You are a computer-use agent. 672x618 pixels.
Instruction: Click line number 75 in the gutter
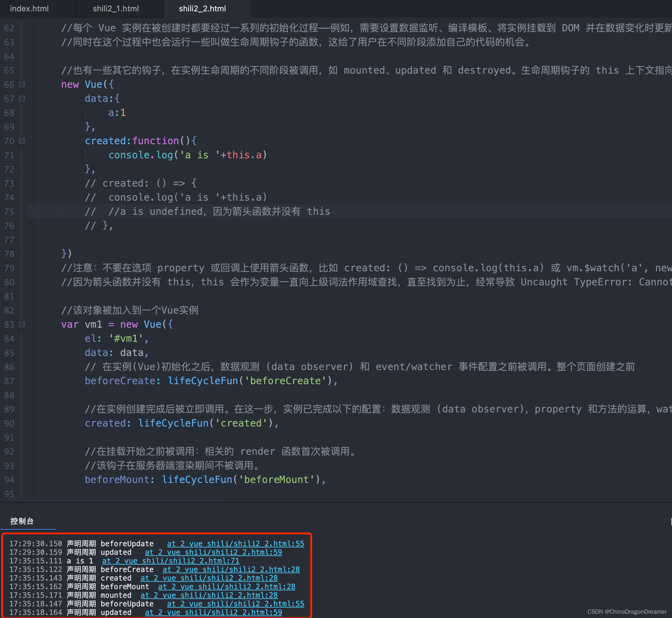10,212
